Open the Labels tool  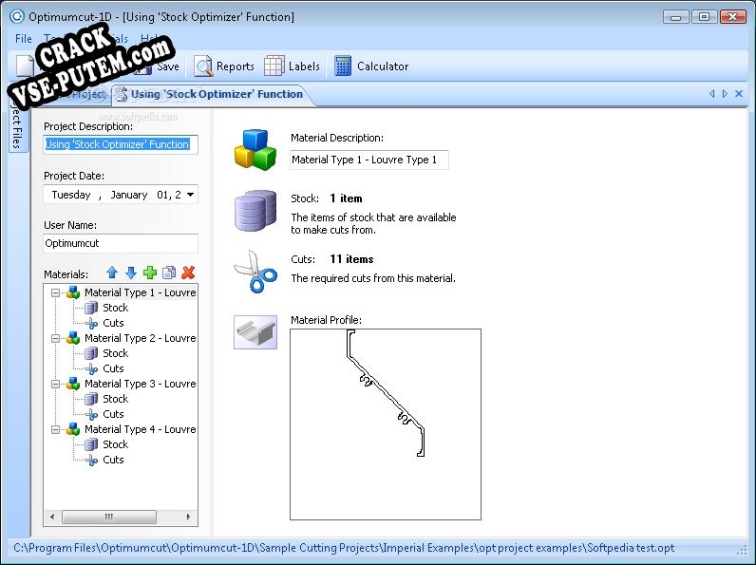pyautogui.click(x=293, y=67)
